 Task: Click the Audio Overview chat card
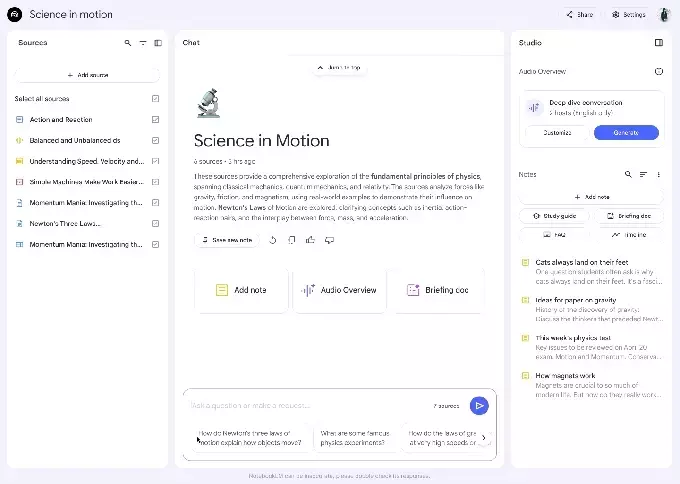(339, 290)
